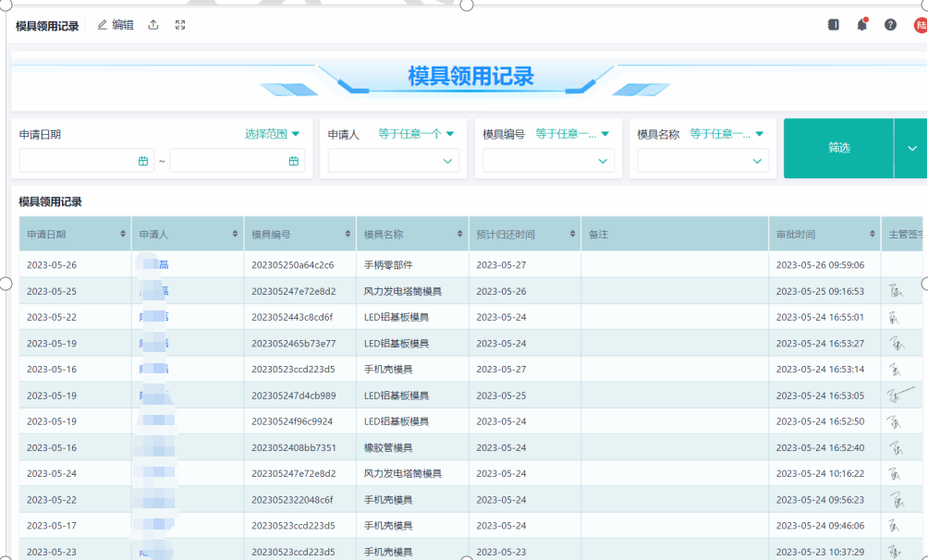This screenshot has height=560, width=928.
Task: Open calendar icon for end date
Action: [294, 161]
